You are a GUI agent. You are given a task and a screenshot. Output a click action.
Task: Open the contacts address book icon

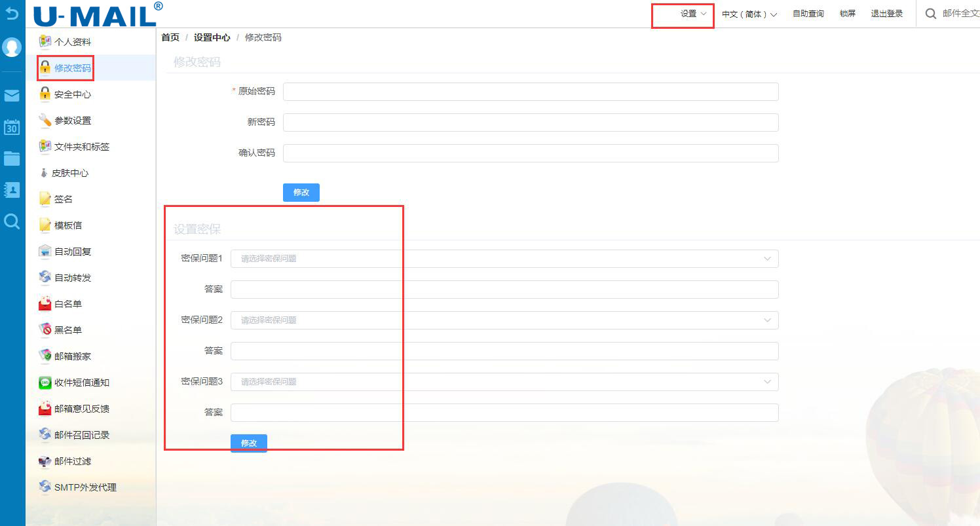pyautogui.click(x=12, y=190)
